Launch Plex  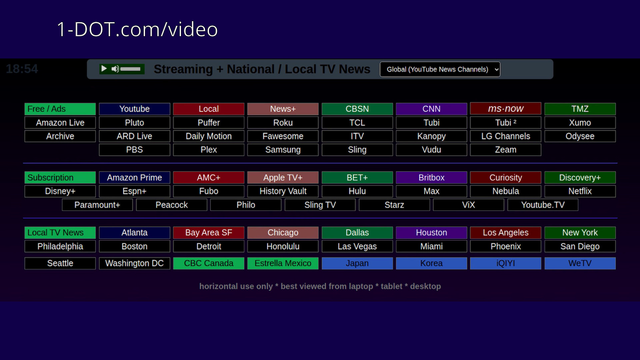[209, 150]
